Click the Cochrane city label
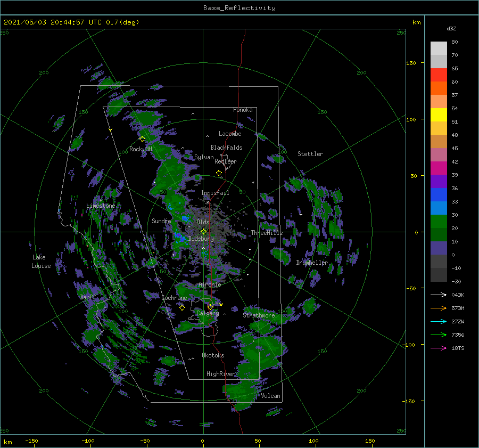 pyautogui.click(x=174, y=298)
